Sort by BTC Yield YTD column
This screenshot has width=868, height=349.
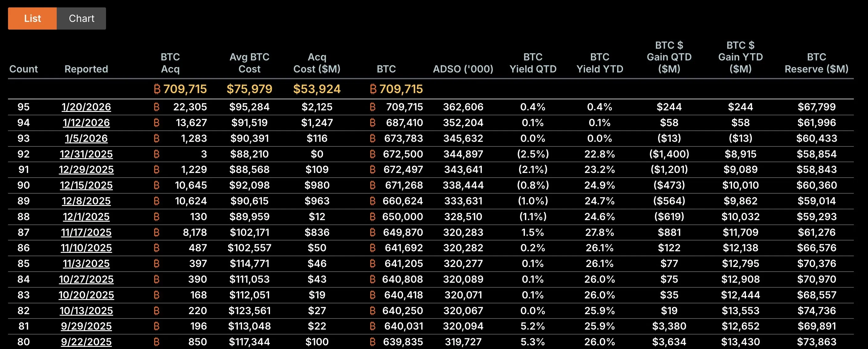pos(600,63)
